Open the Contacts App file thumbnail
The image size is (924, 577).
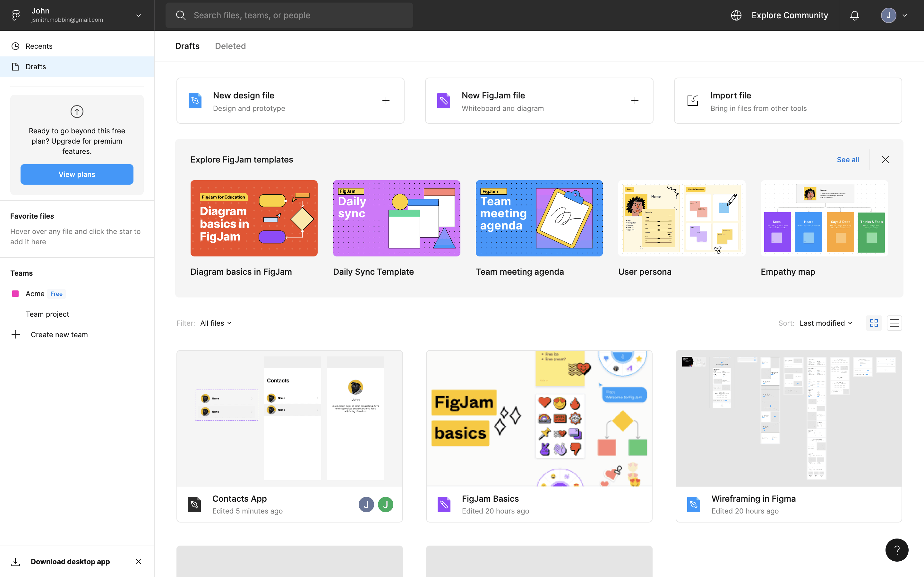click(289, 418)
